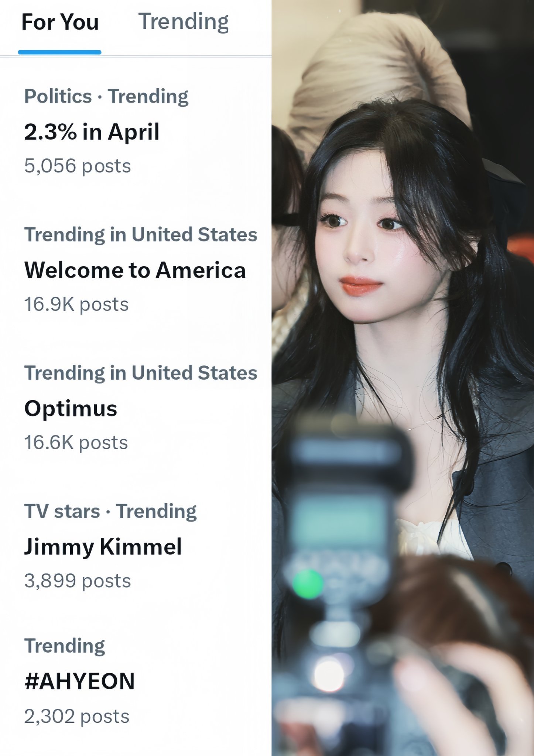Switch to the Trending tab
534x756 pixels.
(x=184, y=22)
